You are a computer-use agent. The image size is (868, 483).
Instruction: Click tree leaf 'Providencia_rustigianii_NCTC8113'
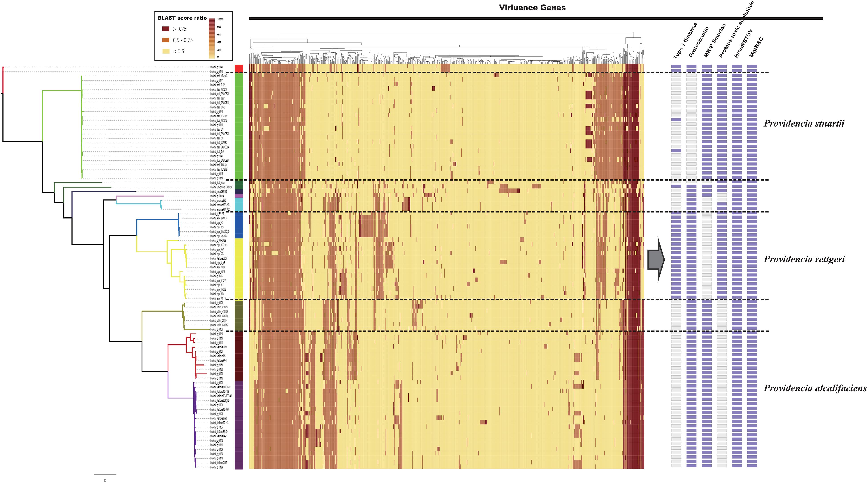coord(219,307)
